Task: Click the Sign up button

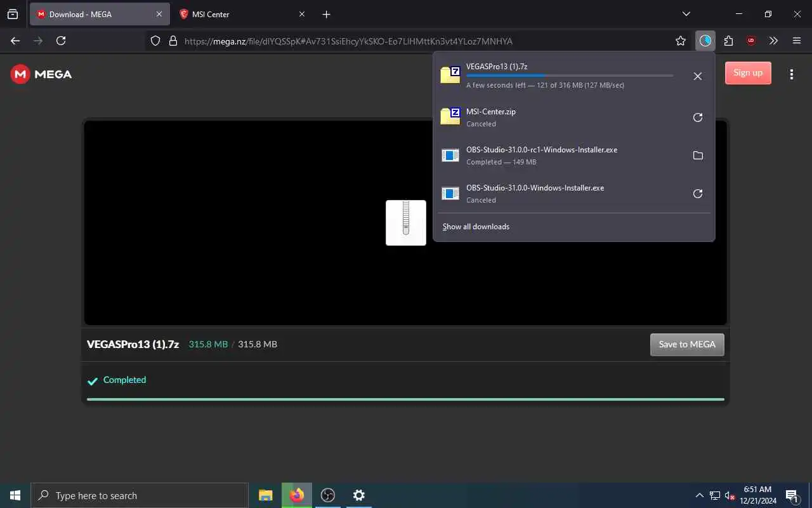Action: (x=748, y=73)
